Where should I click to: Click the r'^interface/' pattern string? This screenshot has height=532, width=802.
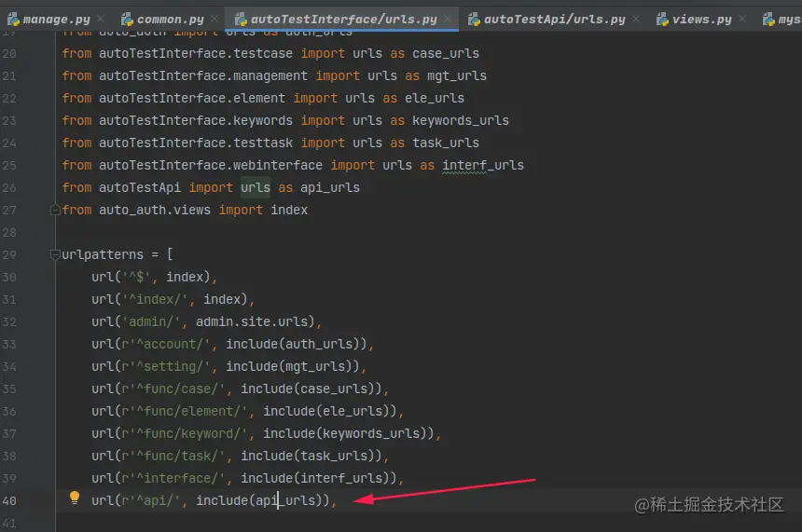[x=173, y=478]
